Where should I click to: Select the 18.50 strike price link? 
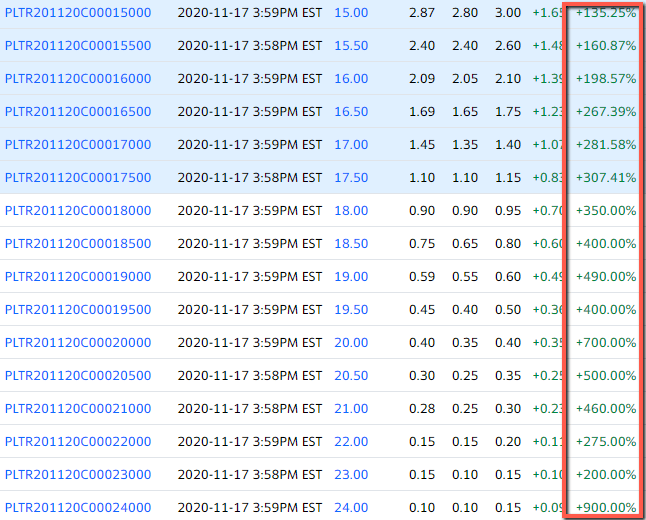(x=351, y=244)
